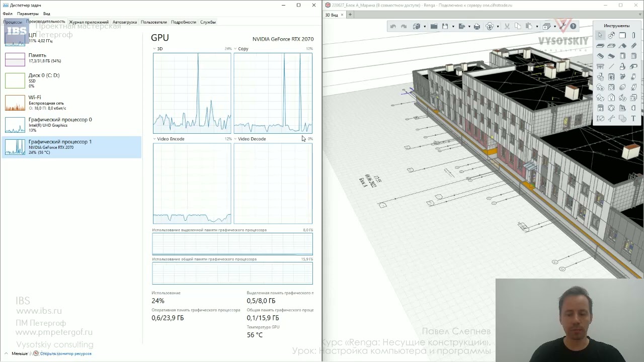This screenshot has width=644, height=362.
Task: Open Renga settings wrench icon
Action: click(562, 26)
